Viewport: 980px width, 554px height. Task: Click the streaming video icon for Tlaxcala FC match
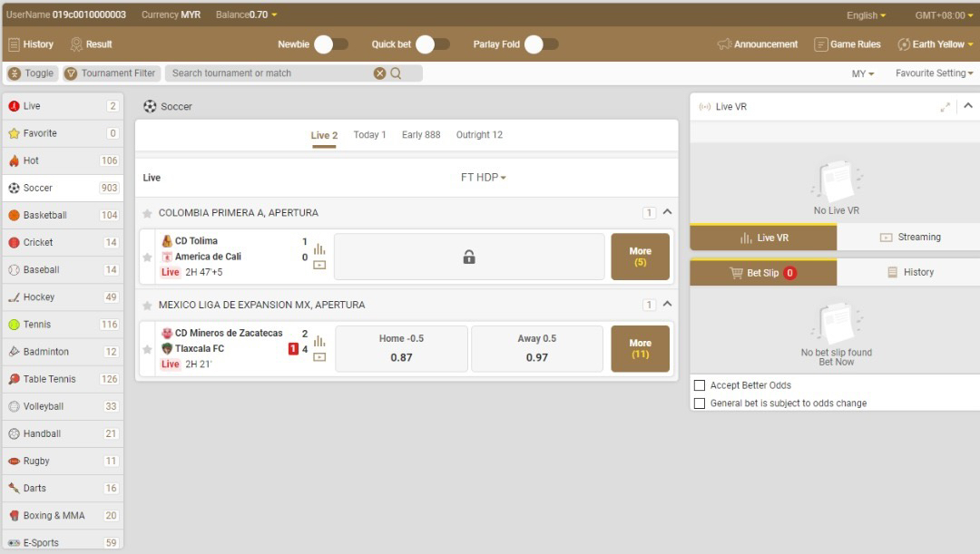319,357
